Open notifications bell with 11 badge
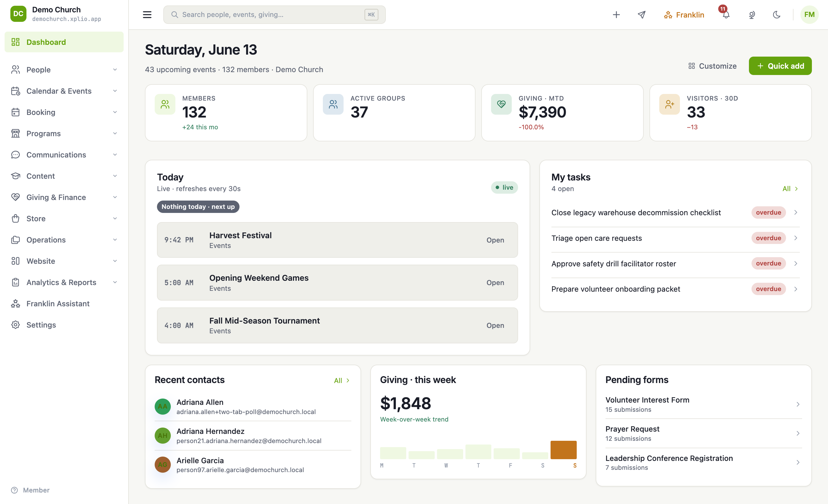Viewport: 828px width, 504px height. (726, 14)
